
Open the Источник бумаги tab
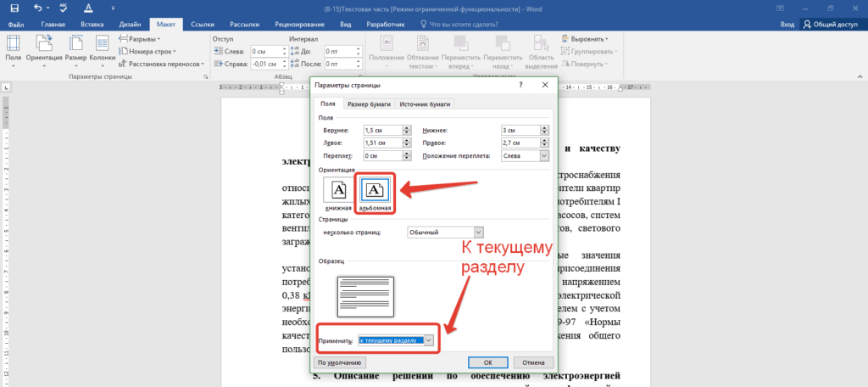pyautogui.click(x=426, y=104)
